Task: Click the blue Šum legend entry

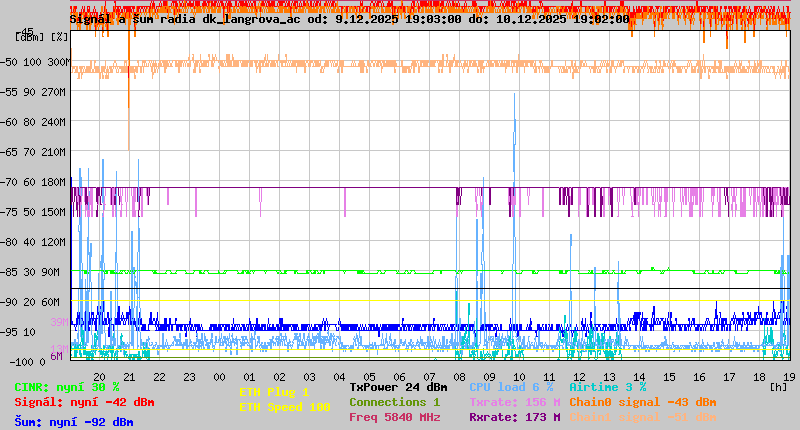Action: (x=74, y=422)
